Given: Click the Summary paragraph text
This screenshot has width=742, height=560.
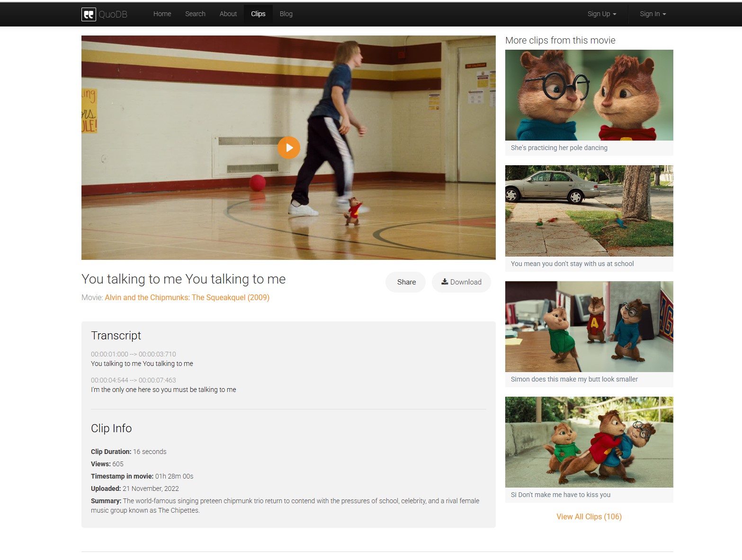Looking at the screenshot, I should (285, 506).
